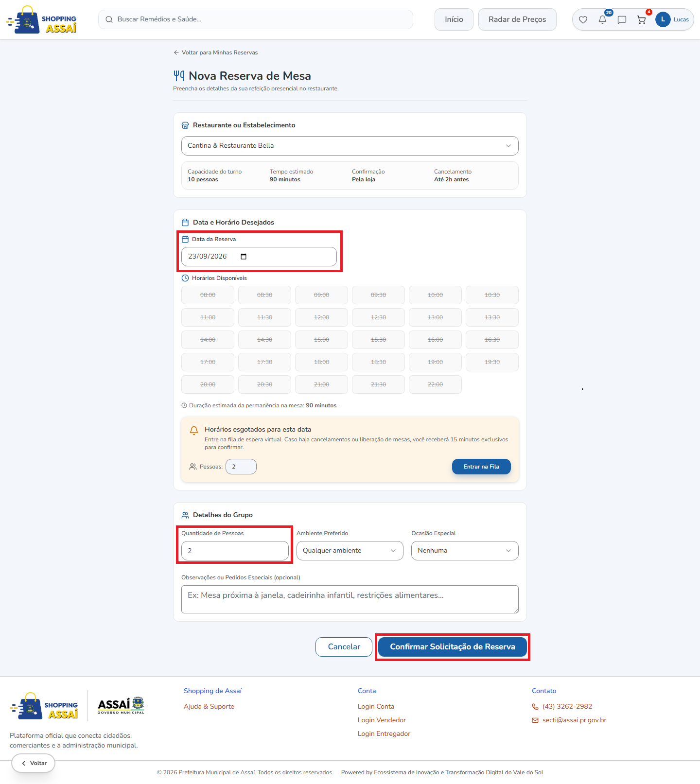The width and height of the screenshot is (700, 784).
Task: Open notifications bell with 20 badge
Action: [x=603, y=19]
